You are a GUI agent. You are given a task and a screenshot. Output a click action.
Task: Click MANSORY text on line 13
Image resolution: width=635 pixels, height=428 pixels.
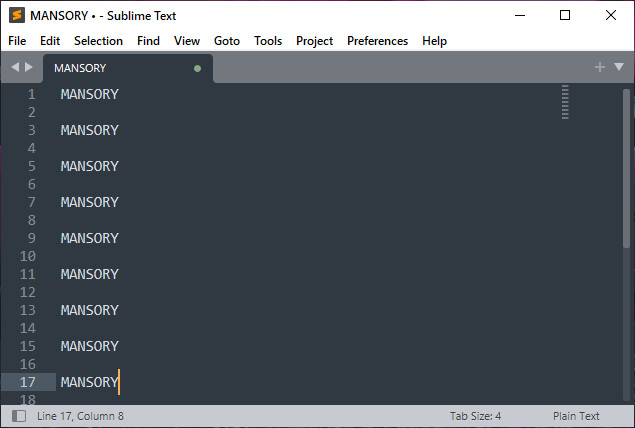point(89,310)
